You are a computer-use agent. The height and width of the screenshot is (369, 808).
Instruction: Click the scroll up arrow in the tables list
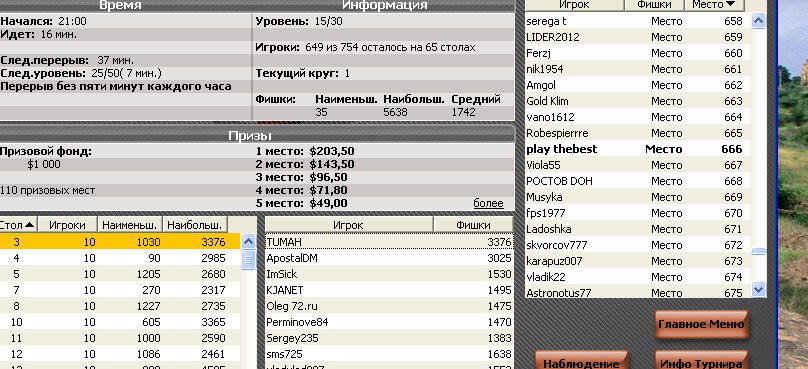248,241
